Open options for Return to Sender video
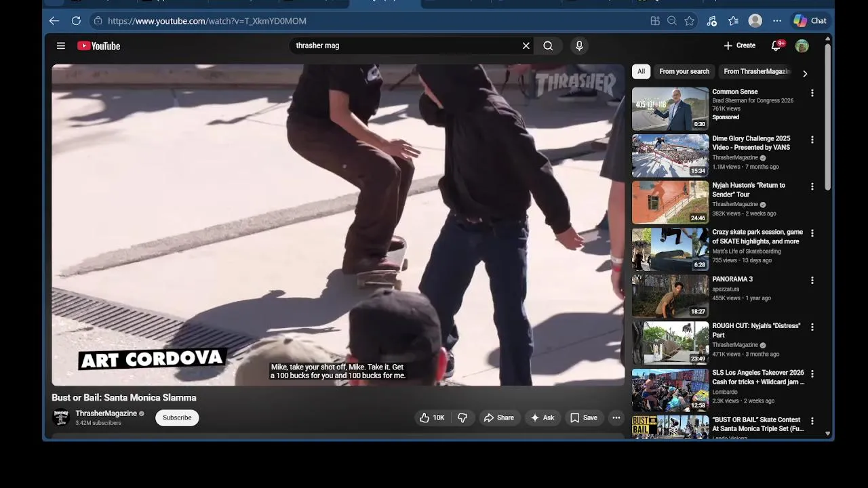Screen dimensions: 868x488 (x=812, y=186)
